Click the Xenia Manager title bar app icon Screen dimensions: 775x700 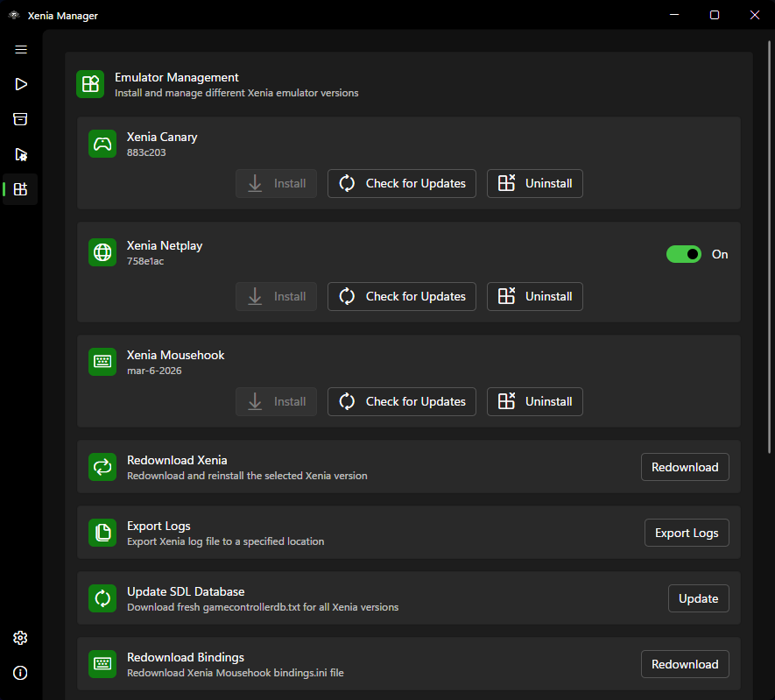pos(14,15)
